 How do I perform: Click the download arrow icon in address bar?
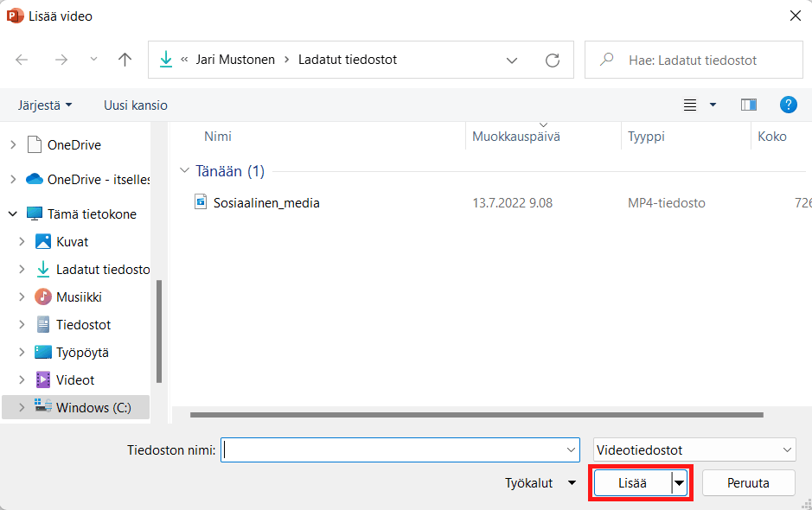(x=166, y=60)
